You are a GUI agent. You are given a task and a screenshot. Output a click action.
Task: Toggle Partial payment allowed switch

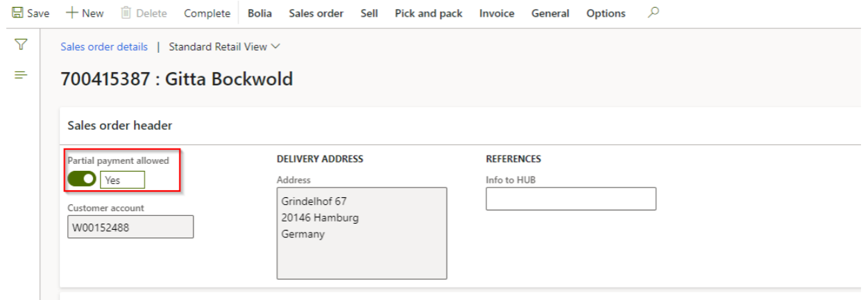pyautogui.click(x=82, y=179)
